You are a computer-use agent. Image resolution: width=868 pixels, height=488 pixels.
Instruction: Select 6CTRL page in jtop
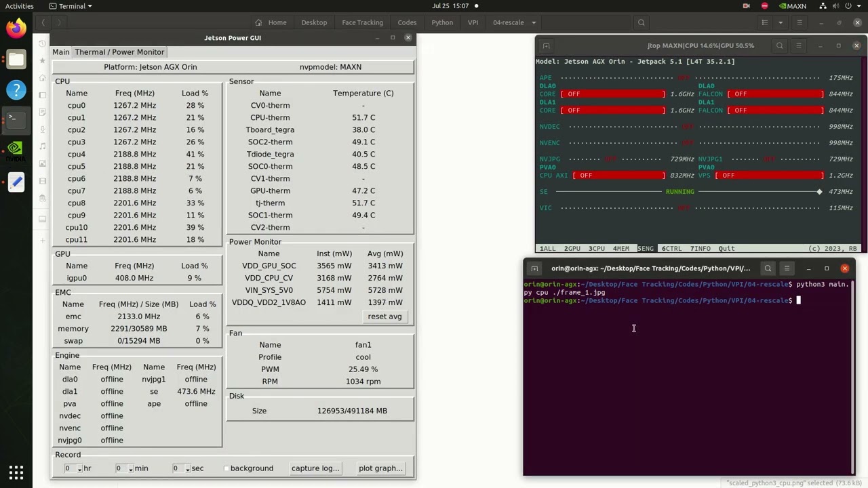[672, 249]
